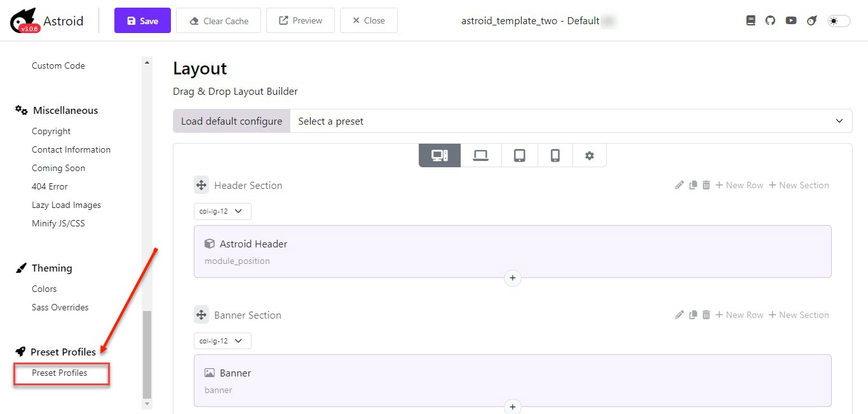Open Colors under Theming
The width and height of the screenshot is (868, 414).
tap(44, 289)
